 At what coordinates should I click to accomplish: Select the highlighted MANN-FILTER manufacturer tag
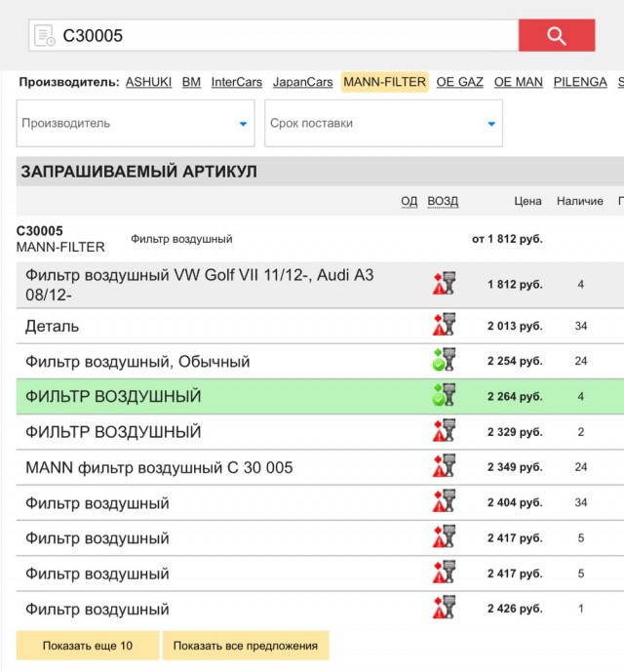pos(385,82)
